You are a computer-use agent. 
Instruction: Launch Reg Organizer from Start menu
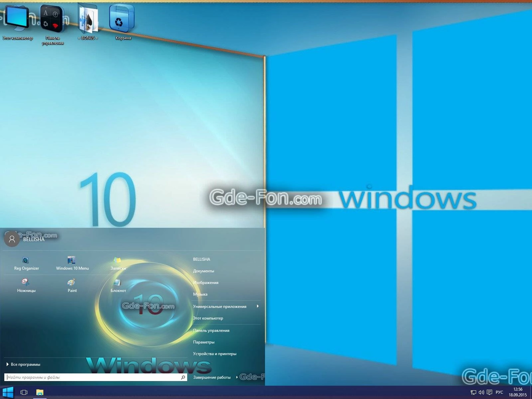(26, 263)
